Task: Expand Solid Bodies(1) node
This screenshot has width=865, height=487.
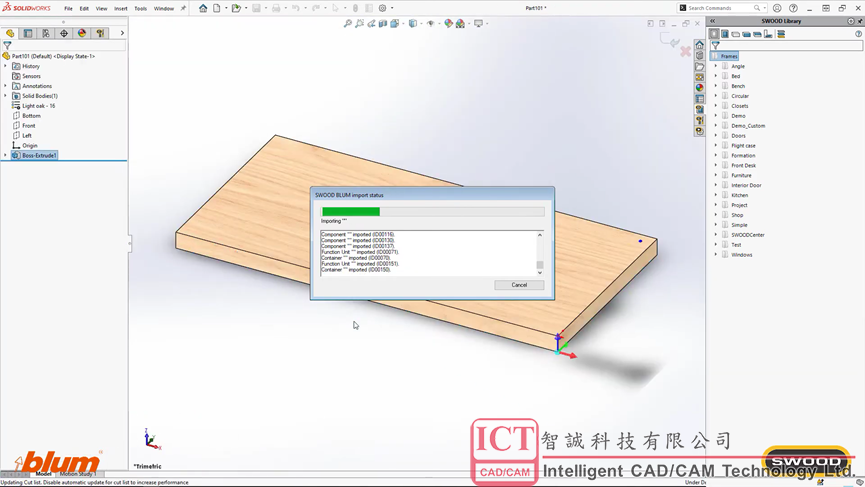Action: click(x=6, y=96)
